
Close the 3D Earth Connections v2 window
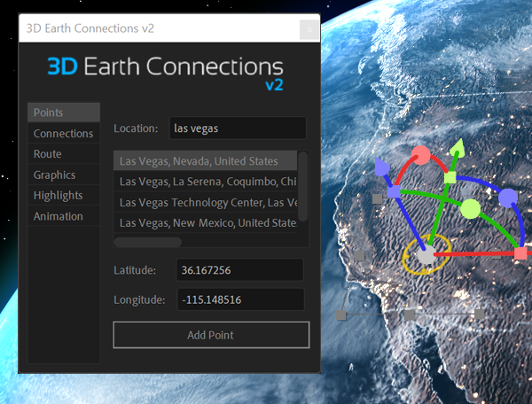[309, 30]
